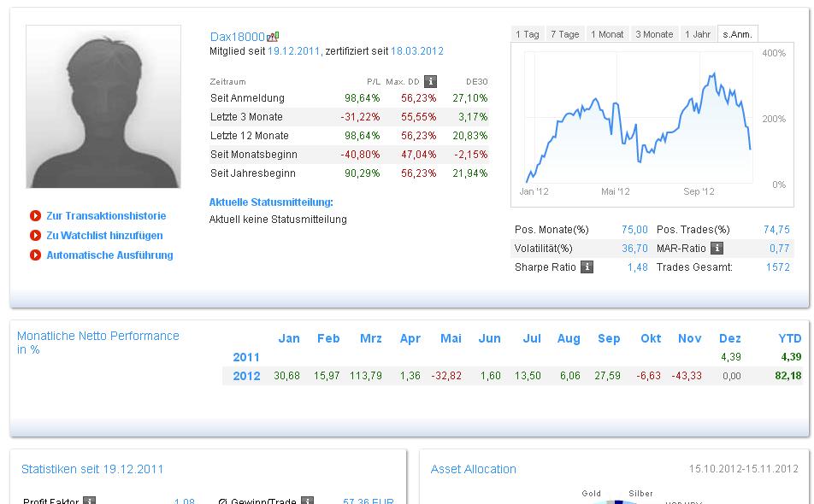814x504 pixels.
Task: Open the s.Anm. chart tab
Action: pyautogui.click(x=737, y=34)
